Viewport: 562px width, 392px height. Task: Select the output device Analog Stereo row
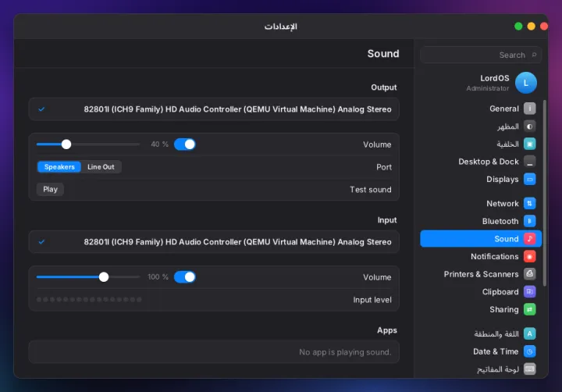[214, 109]
